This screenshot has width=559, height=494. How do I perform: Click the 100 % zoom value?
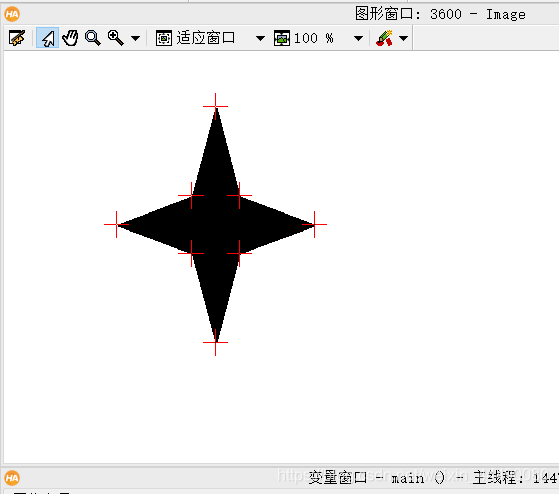tap(314, 38)
